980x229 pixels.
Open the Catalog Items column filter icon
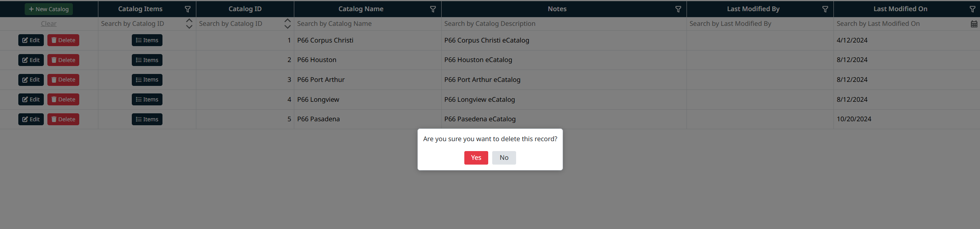click(188, 9)
